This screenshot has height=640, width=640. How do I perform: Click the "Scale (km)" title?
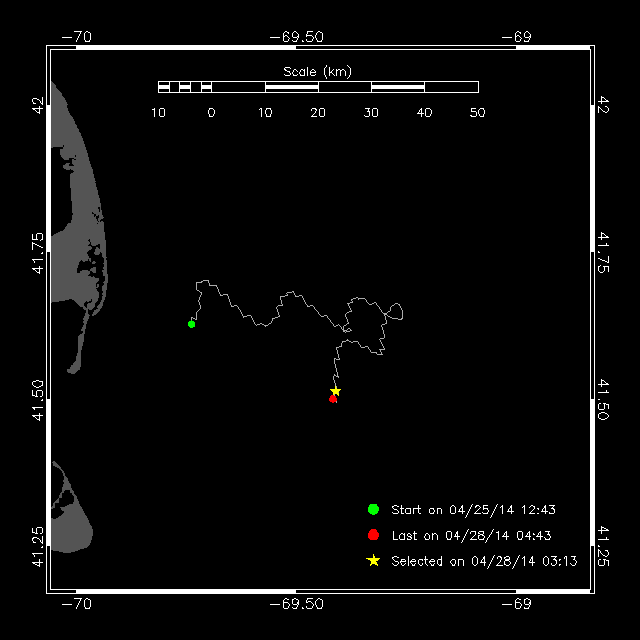(x=317, y=71)
